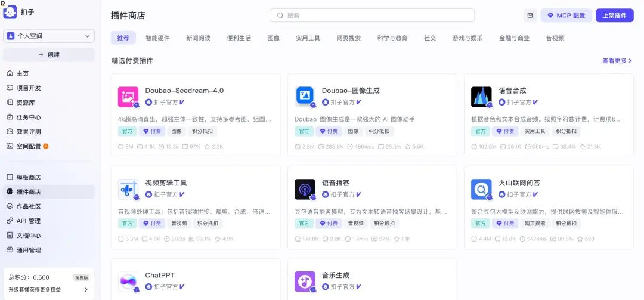The width and height of the screenshot is (644, 300).
Task: Switch to the 新闻阅读 tab
Action: pos(198,38)
